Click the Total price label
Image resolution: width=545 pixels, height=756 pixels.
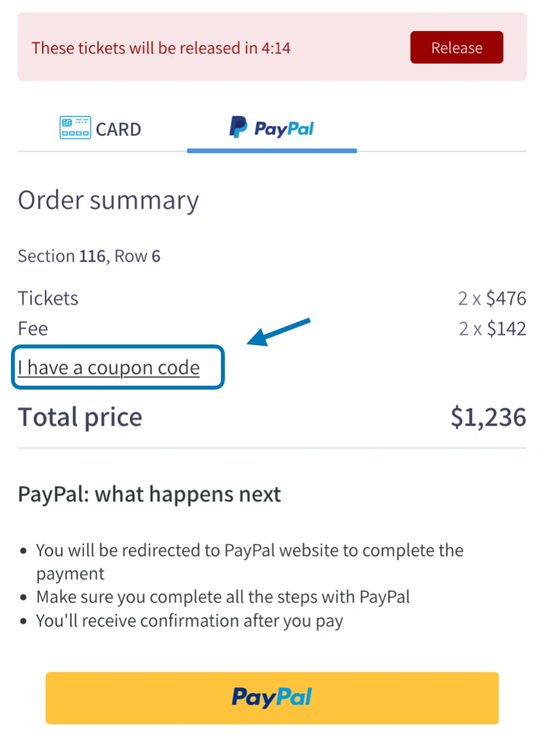coord(80,417)
